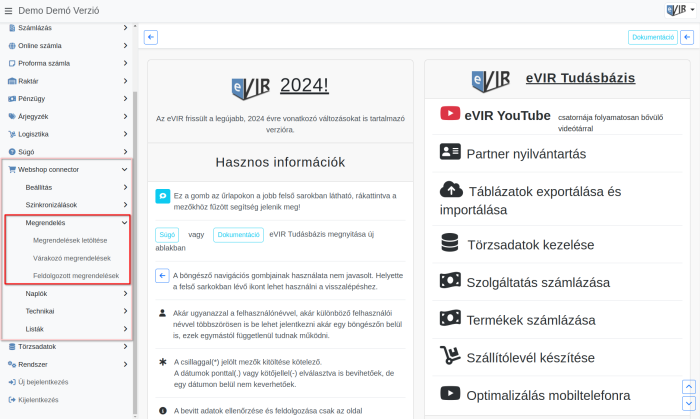
Task: Click the Online számla globe icon
Action: tap(12, 46)
